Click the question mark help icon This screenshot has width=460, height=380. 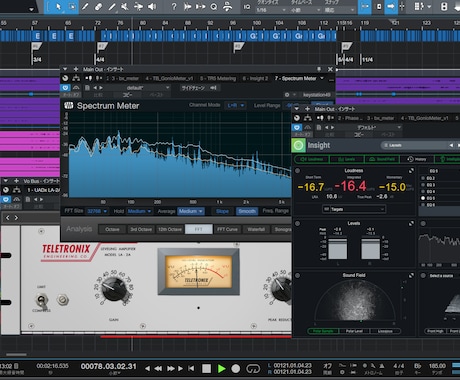click(x=174, y=6)
